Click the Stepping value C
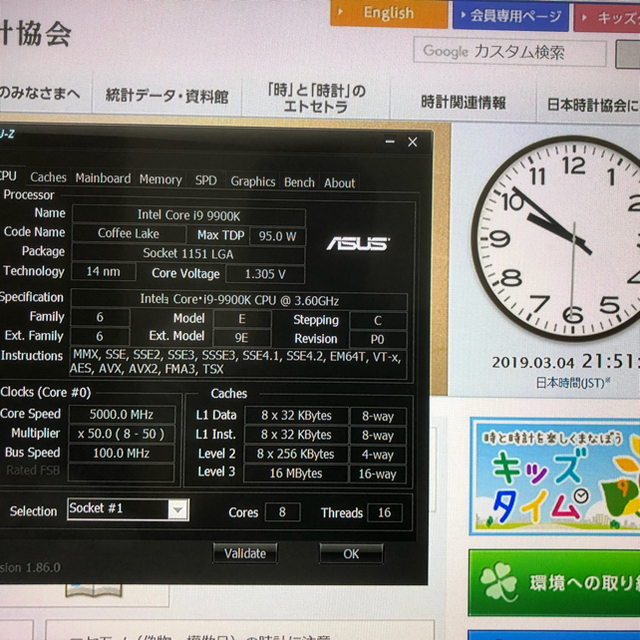The width and height of the screenshot is (640, 640). click(378, 321)
